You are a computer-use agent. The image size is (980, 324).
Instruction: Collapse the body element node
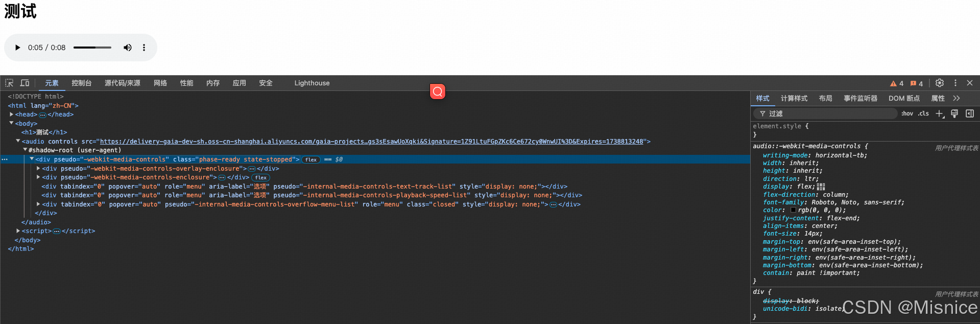coord(11,123)
